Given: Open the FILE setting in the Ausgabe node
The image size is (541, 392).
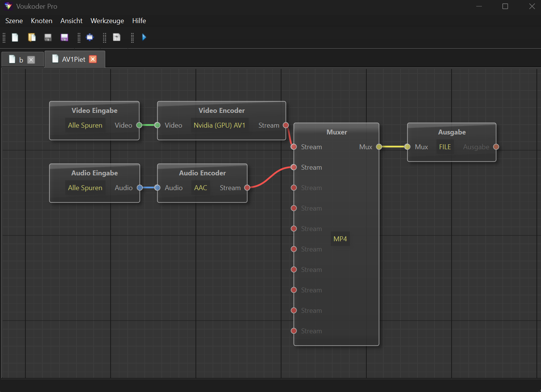Looking at the screenshot, I should tap(445, 147).
